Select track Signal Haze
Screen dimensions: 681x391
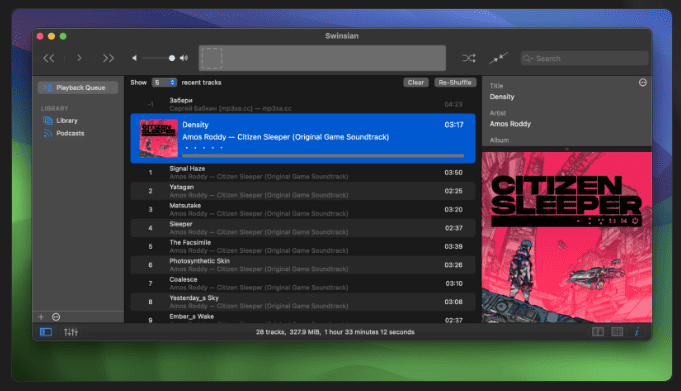303,172
